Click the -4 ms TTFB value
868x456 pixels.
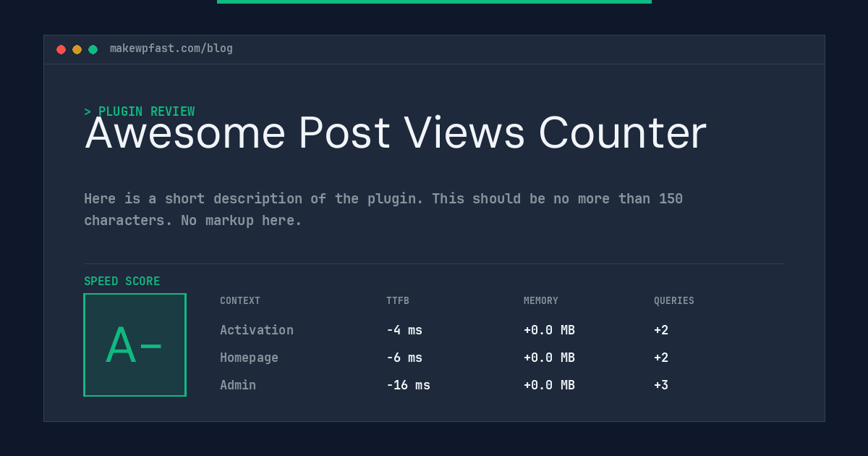coord(404,330)
